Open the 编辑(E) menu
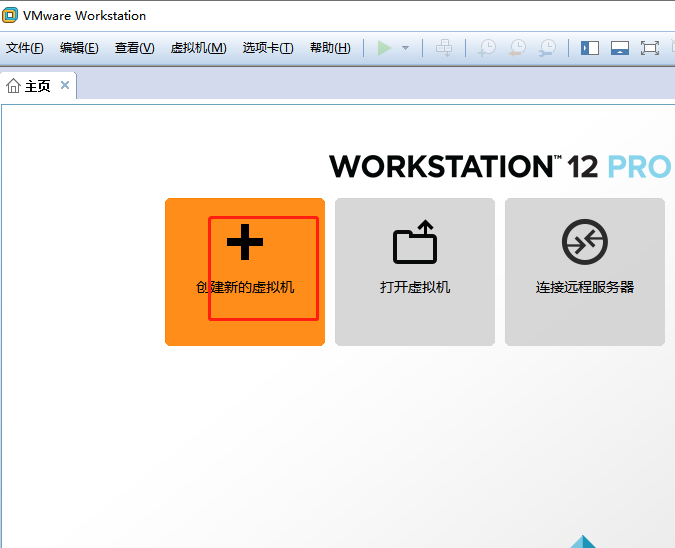 (x=79, y=48)
